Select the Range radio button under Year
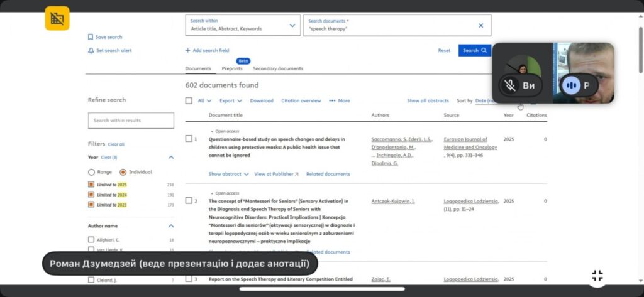 tap(92, 172)
